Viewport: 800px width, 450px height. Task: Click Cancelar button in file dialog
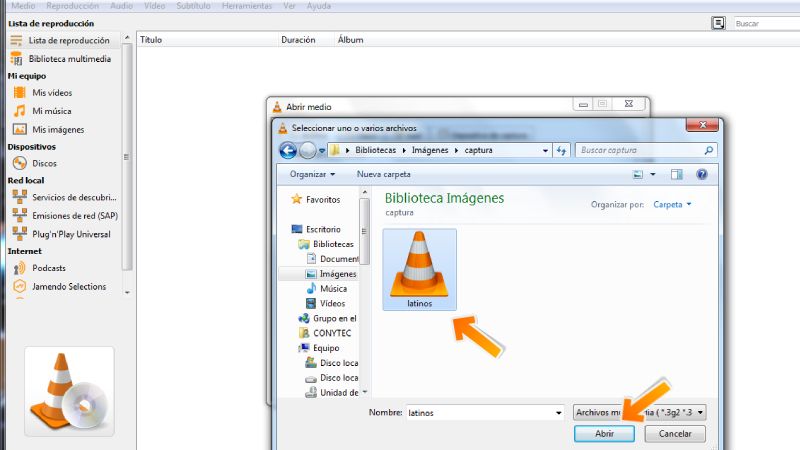tap(675, 434)
